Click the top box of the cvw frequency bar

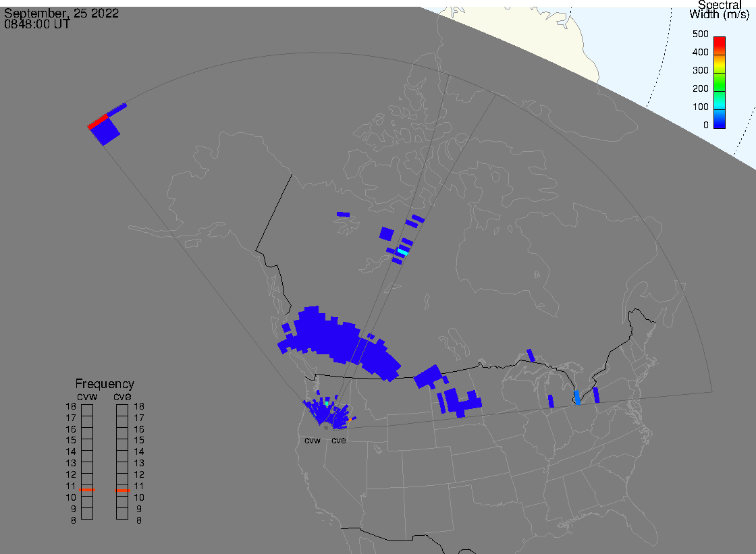coord(87,410)
